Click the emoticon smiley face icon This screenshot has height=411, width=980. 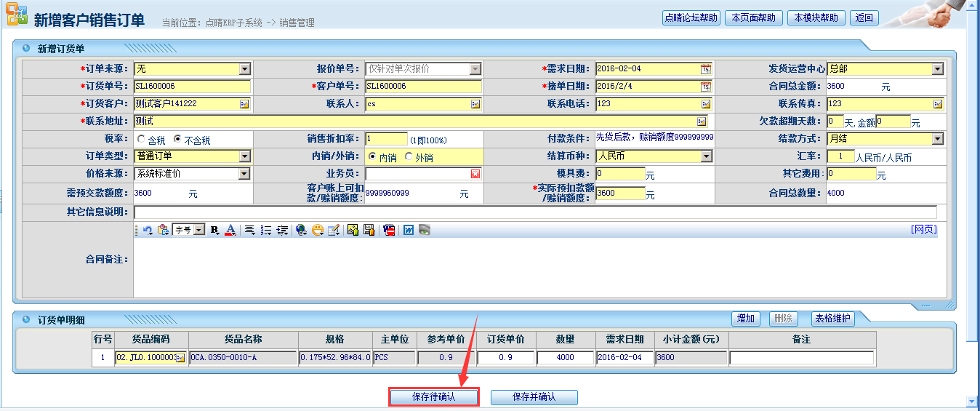pos(318,230)
